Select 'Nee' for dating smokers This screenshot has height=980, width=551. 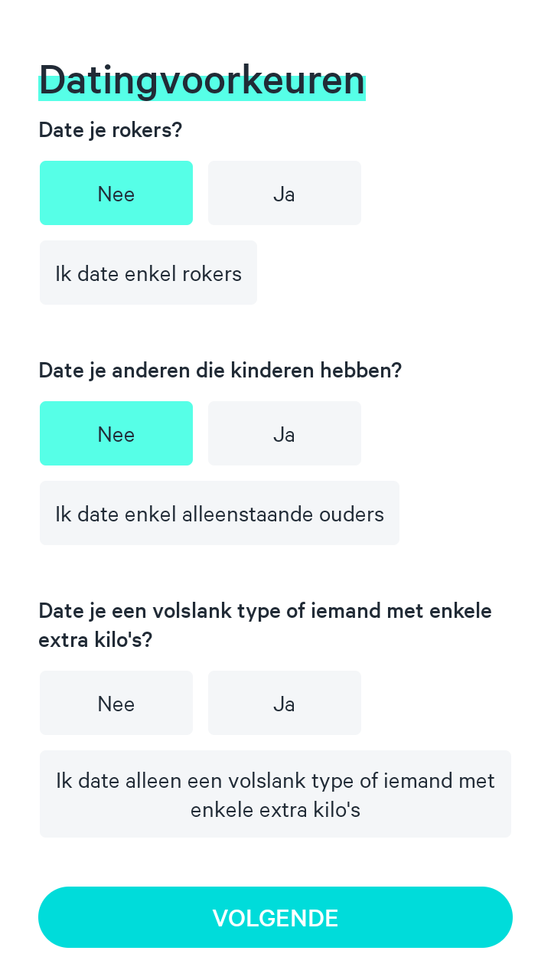(x=116, y=194)
